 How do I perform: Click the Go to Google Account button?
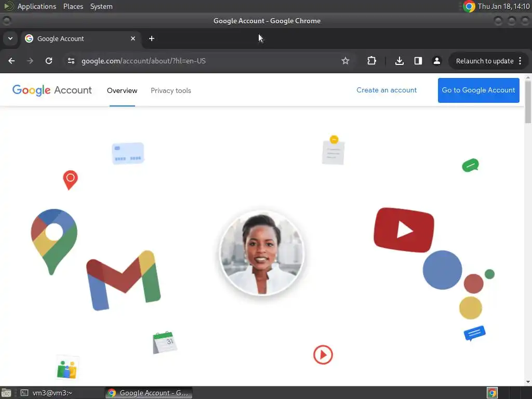tap(478, 90)
